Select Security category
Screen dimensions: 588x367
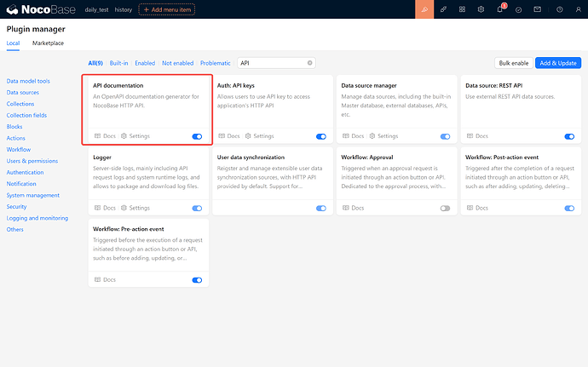(16, 207)
